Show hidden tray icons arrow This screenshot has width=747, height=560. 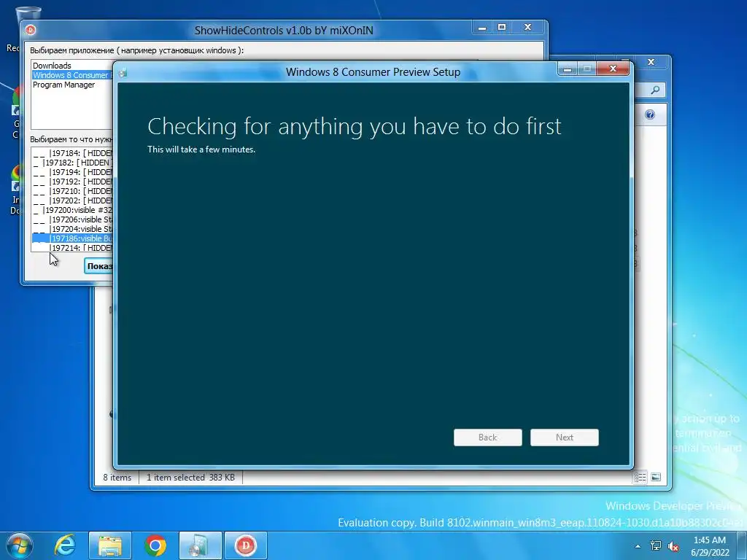pos(638,546)
